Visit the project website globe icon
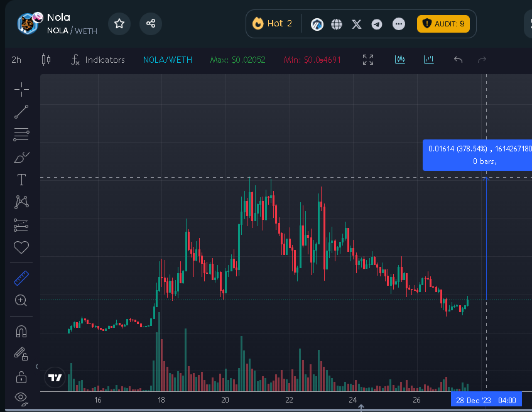Screen dimensions: 532x412 [337, 24]
